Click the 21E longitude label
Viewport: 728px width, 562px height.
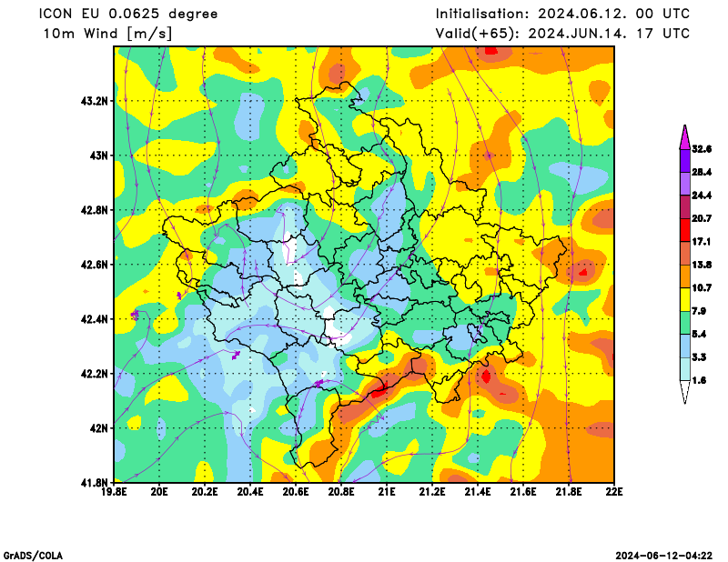click(x=388, y=492)
